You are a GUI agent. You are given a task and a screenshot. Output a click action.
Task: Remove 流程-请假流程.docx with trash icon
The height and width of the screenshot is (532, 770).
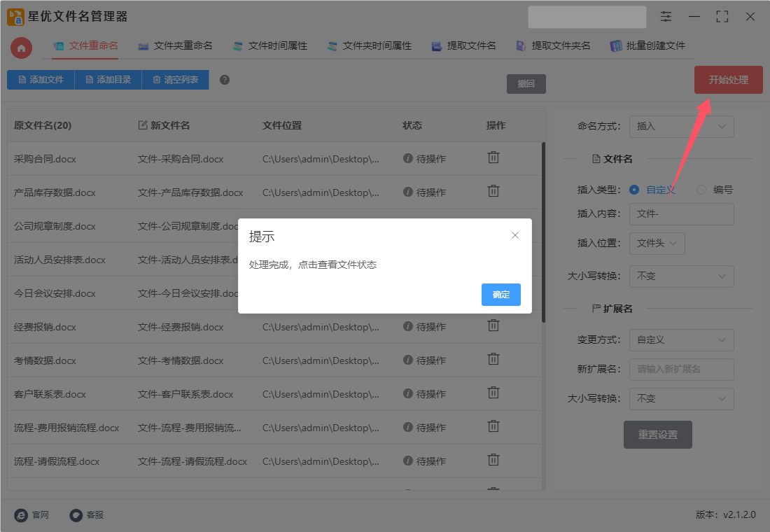[x=493, y=461]
